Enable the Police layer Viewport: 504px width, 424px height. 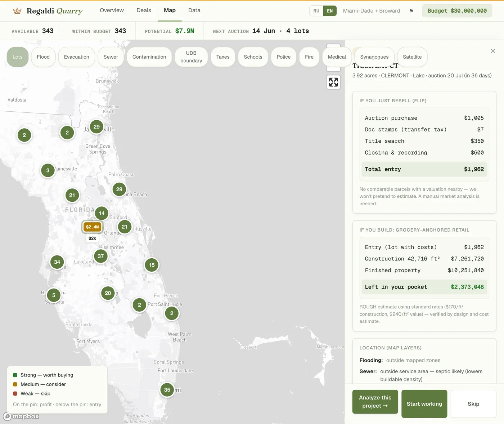pyautogui.click(x=284, y=57)
